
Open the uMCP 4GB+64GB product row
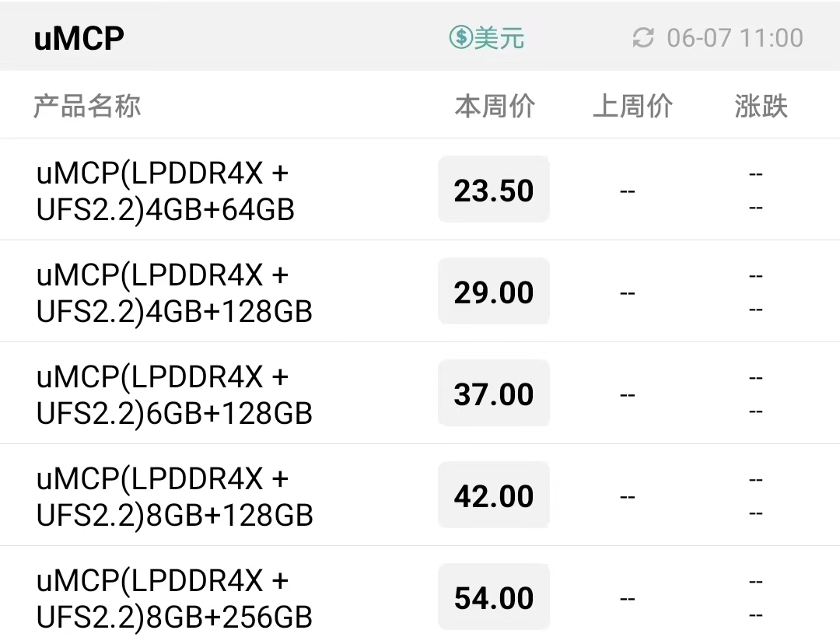pyautogui.click(x=420, y=190)
